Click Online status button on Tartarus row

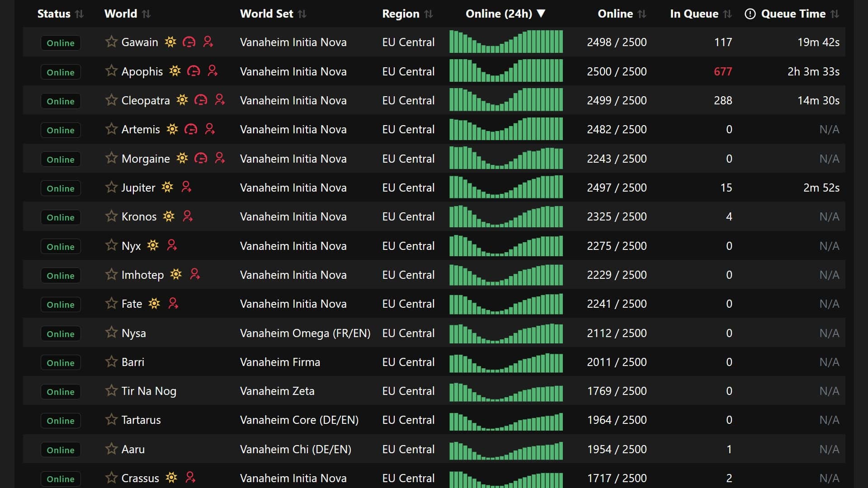60,420
